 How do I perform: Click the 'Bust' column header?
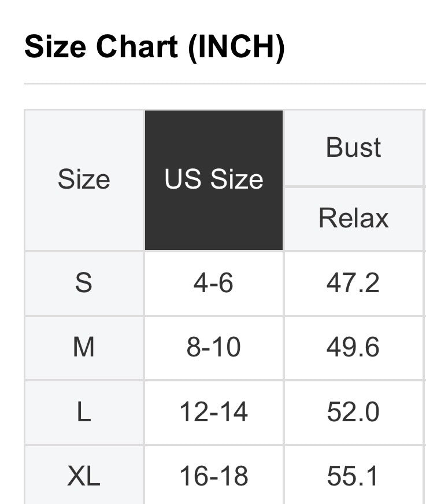(354, 148)
